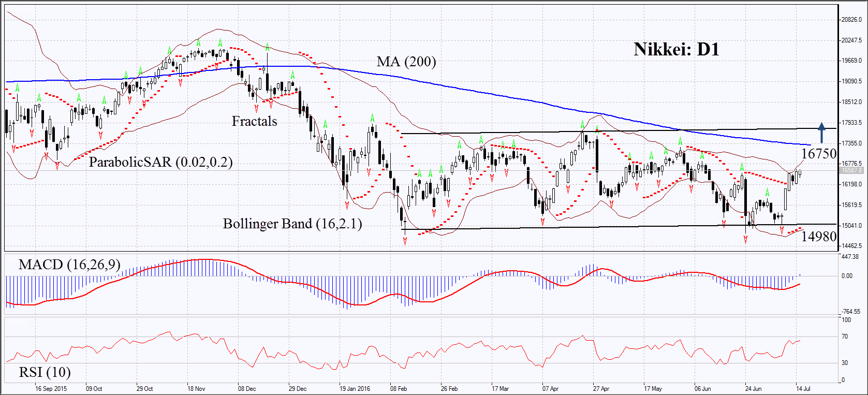
Task: Click the 'RSI (10)' panel label
Action: tap(45, 372)
